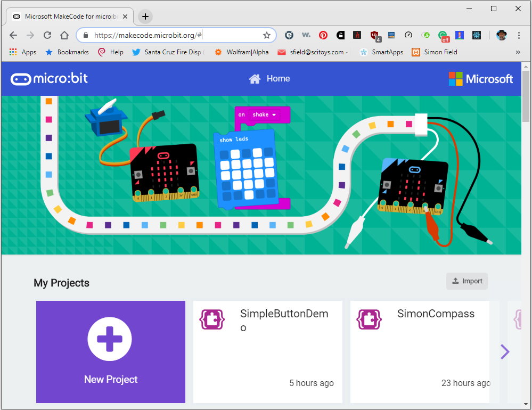Click the Pinterest extension icon
The width and height of the screenshot is (532, 410).
pyautogui.click(x=323, y=35)
